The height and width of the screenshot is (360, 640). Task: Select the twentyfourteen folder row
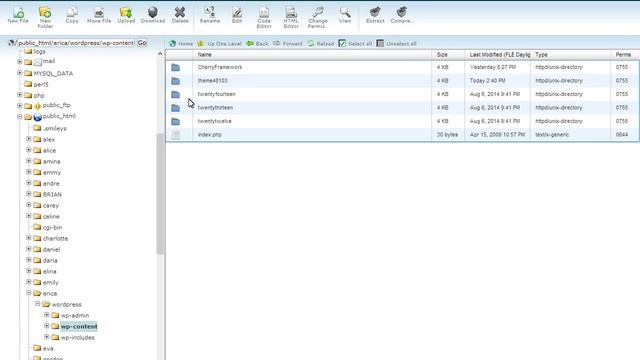[x=402, y=94]
